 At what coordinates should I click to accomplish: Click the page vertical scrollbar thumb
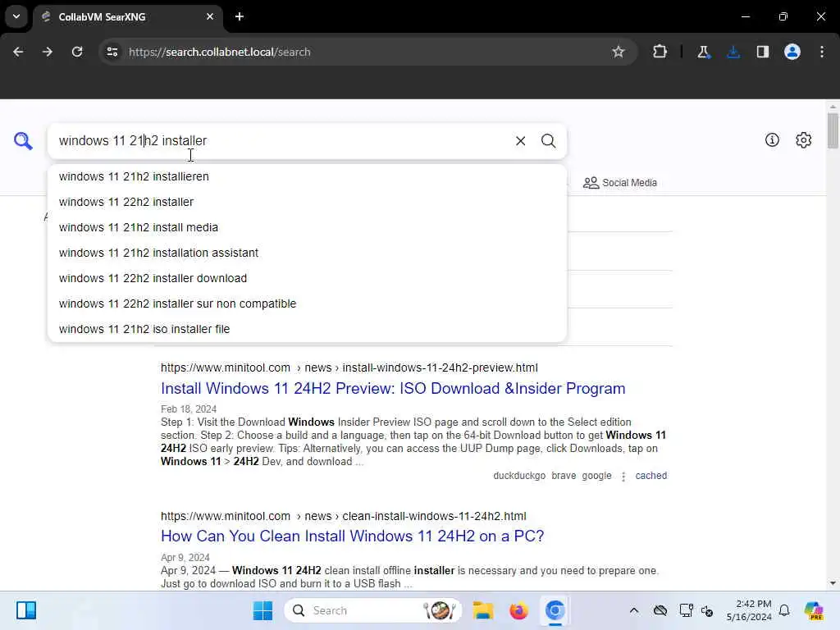[x=833, y=130]
